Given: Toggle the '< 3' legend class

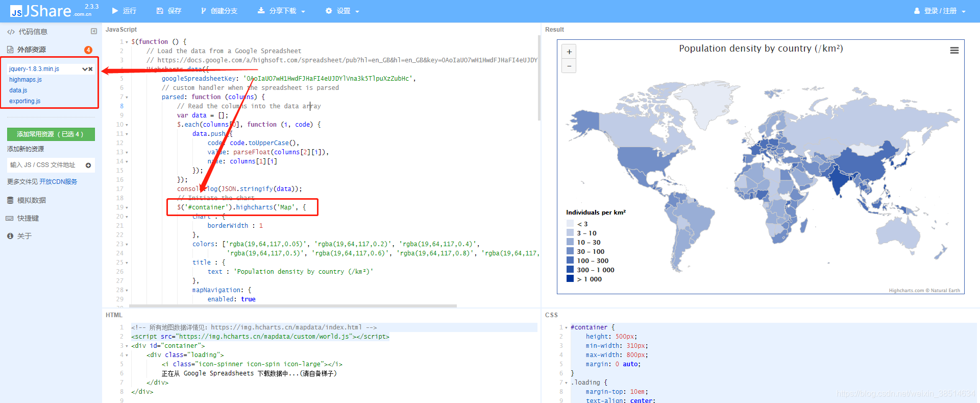Looking at the screenshot, I should [x=577, y=224].
